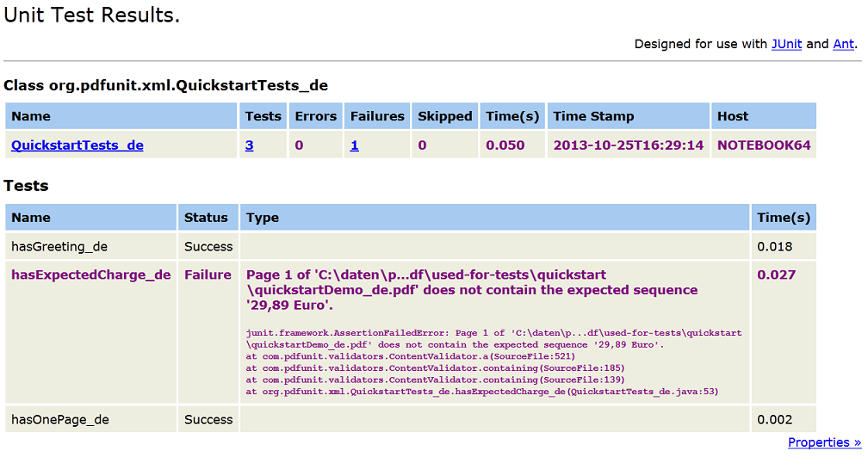
Task: Open the Properties » link
Action: [x=823, y=442]
